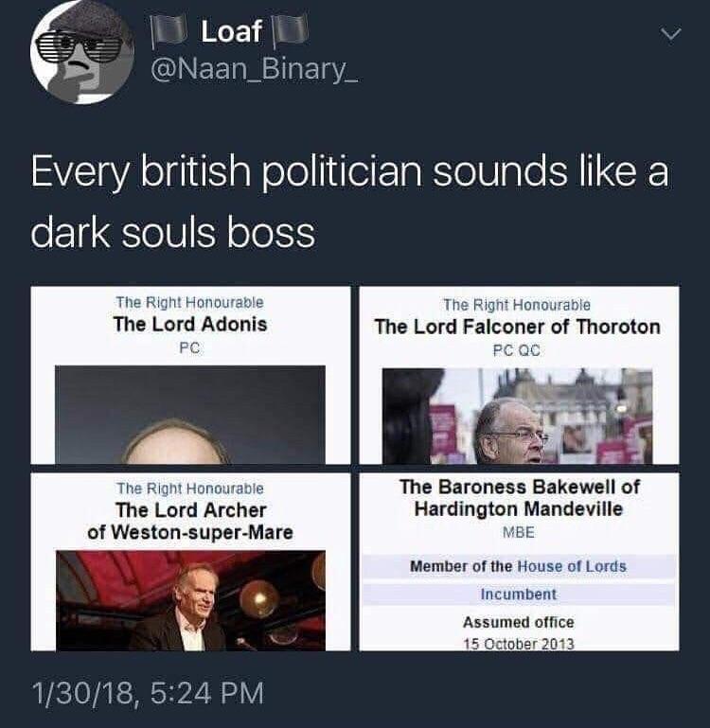Screen dimensions: 710x728
Task: Click the tweet text about dark souls boss
Action: [349, 202]
